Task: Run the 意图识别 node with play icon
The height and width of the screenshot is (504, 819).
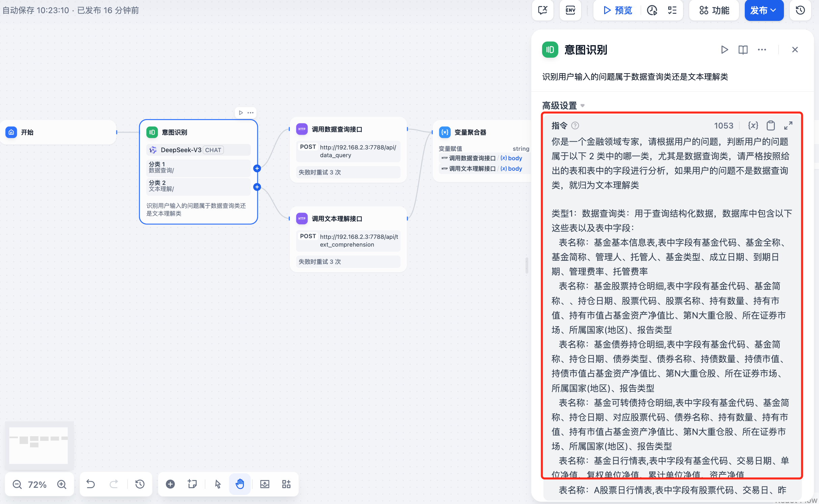Action: coord(724,50)
